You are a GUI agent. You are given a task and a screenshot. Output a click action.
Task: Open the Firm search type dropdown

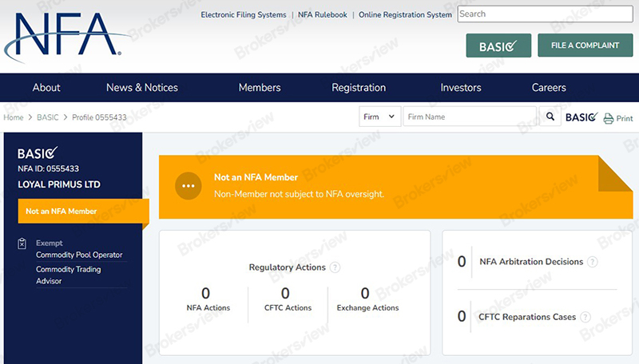pos(379,117)
